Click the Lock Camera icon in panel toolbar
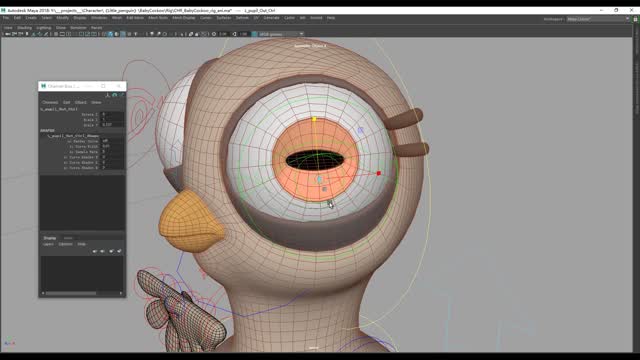The width and height of the screenshot is (640, 360). (x=14, y=34)
